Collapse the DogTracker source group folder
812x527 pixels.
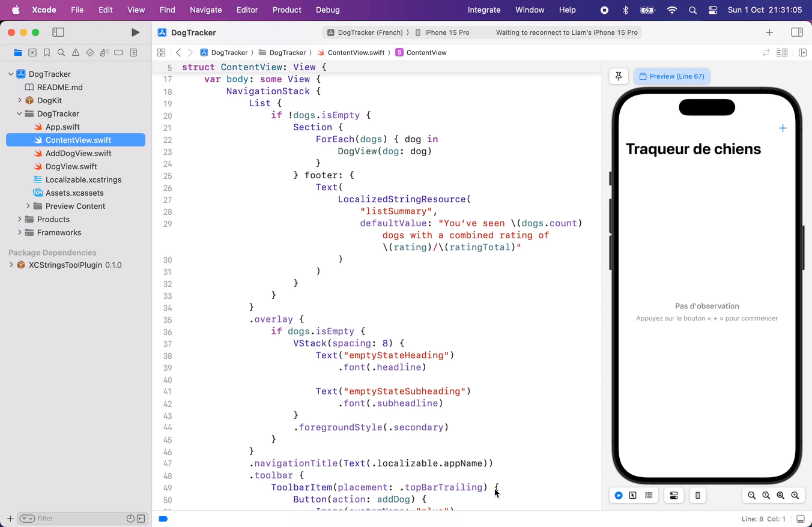20,113
